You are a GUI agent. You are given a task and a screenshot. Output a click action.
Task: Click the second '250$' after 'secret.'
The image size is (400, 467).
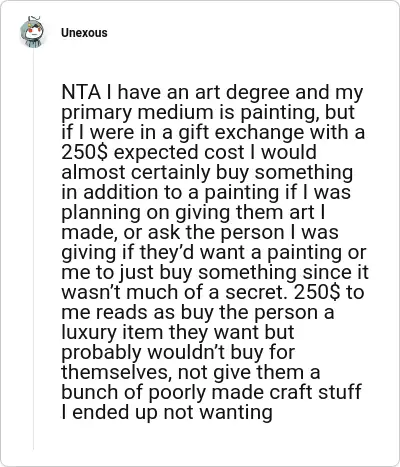[x=317, y=292]
